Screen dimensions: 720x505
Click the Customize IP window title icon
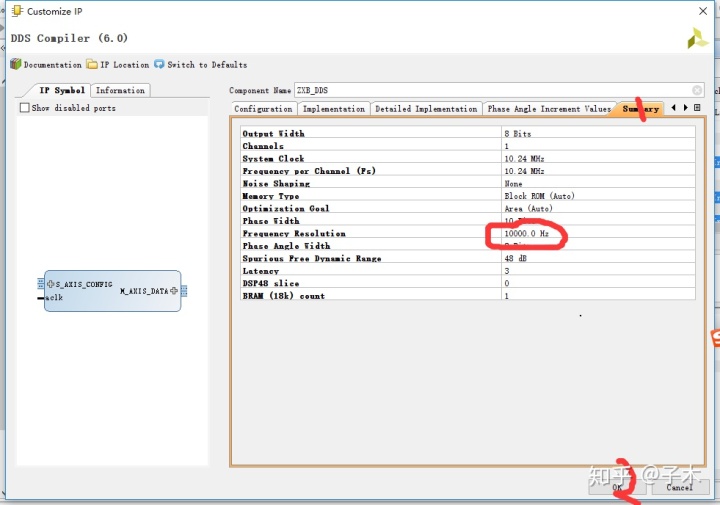click(x=17, y=11)
